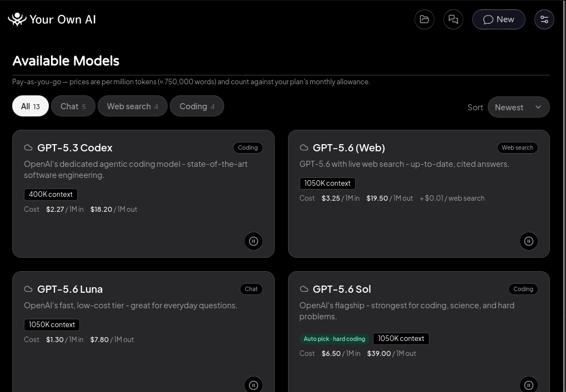This screenshot has width=566, height=392.
Task: Start a New chat
Action: (498, 19)
